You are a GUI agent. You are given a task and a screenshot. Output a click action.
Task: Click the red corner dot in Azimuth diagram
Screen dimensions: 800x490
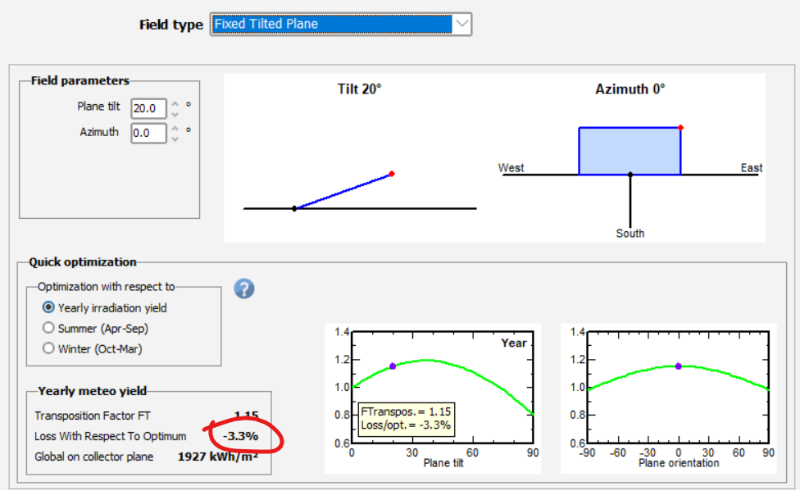coord(681,127)
